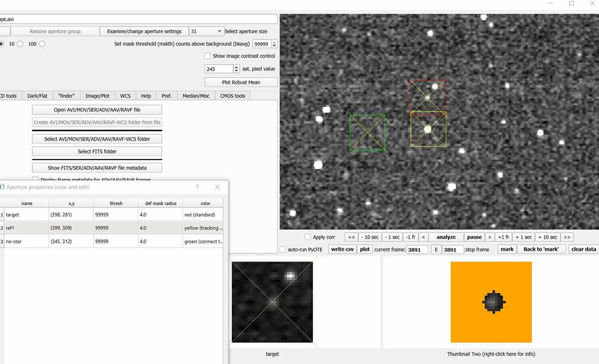Open the Help tab
This screenshot has height=364, width=599.
[146, 96]
